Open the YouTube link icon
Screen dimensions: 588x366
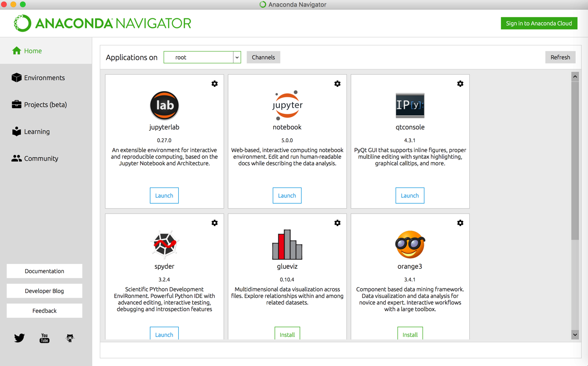[x=44, y=338]
